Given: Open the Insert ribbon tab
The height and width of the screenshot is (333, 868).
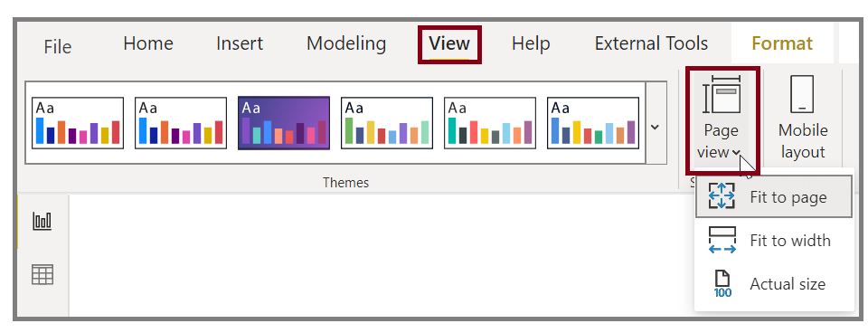Looking at the screenshot, I should [x=239, y=43].
